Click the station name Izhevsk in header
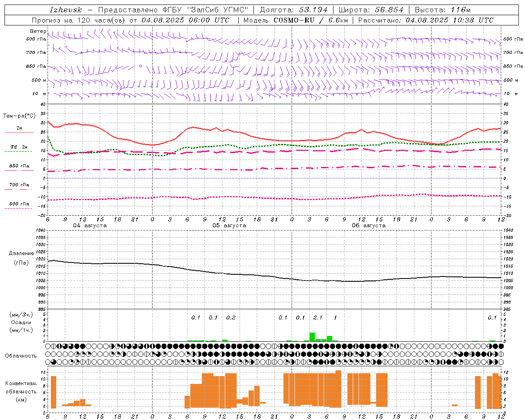This screenshot has height=420, width=525. click(66, 10)
